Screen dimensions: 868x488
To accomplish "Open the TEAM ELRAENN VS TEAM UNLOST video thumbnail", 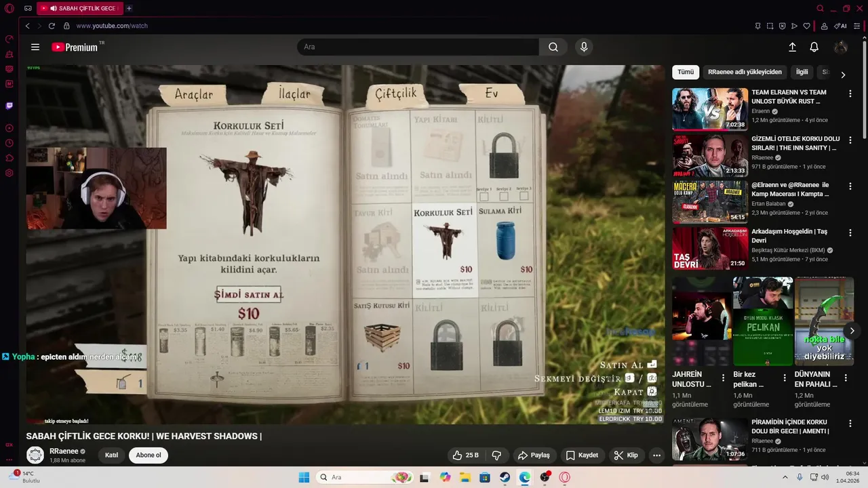I will click(x=710, y=108).
